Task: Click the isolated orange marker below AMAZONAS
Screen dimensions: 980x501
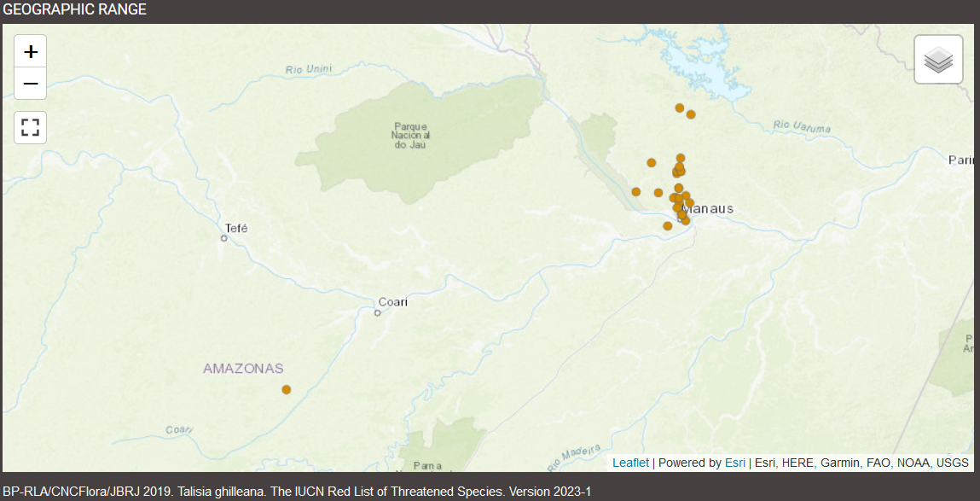Action: coord(287,390)
